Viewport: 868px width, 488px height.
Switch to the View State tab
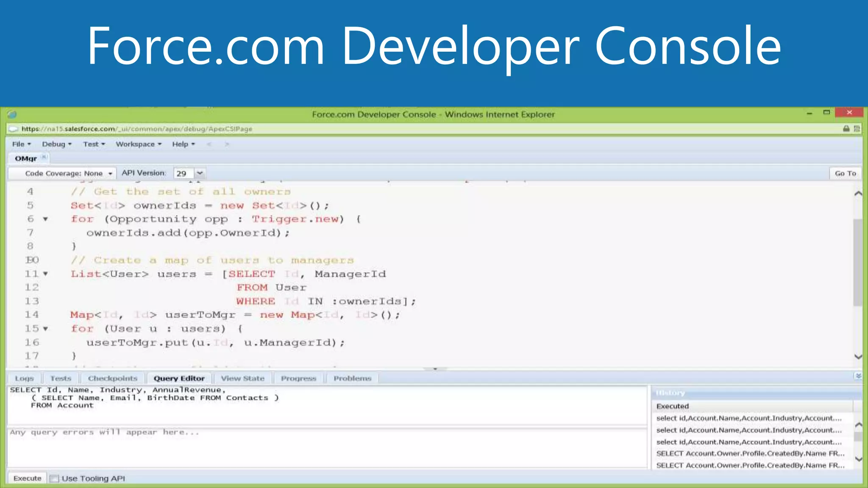[x=242, y=378]
